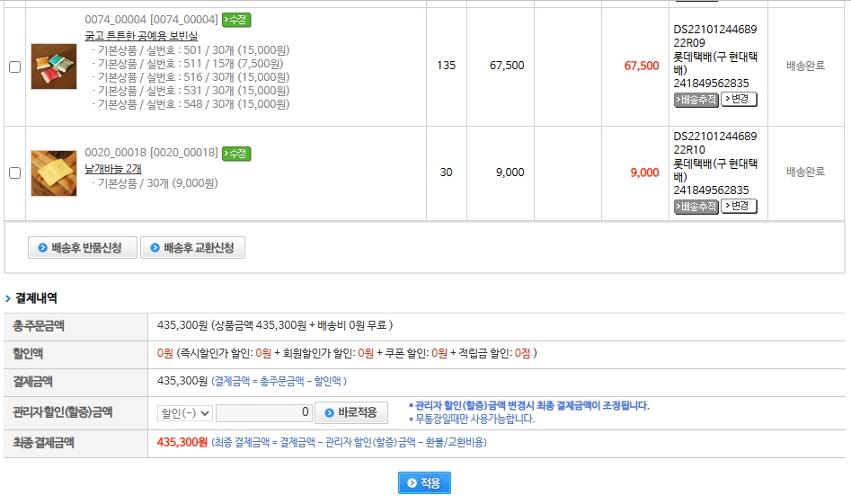The height and width of the screenshot is (504, 851).
Task: Click the 배송후 반품신청 button
Action: pos(83,248)
